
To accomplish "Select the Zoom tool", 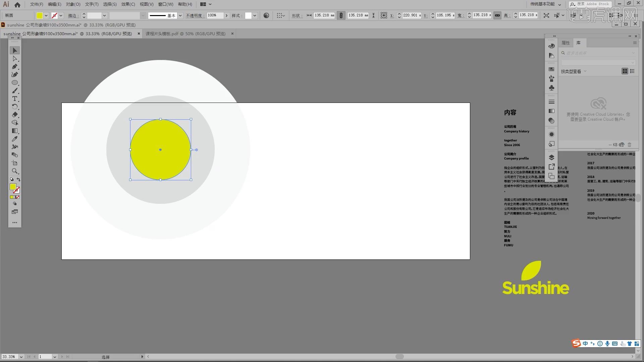I will pos(15,171).
